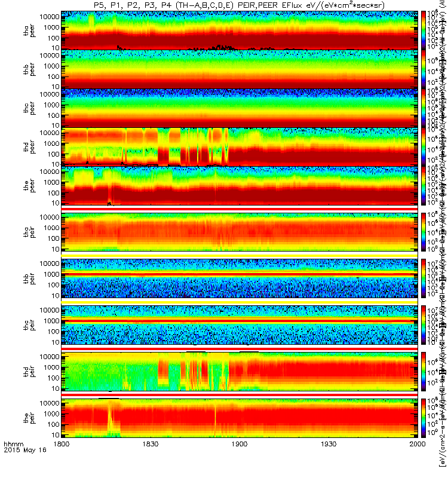
Task: Click inside the tha peer spectrogram
Action: [240, 30]
